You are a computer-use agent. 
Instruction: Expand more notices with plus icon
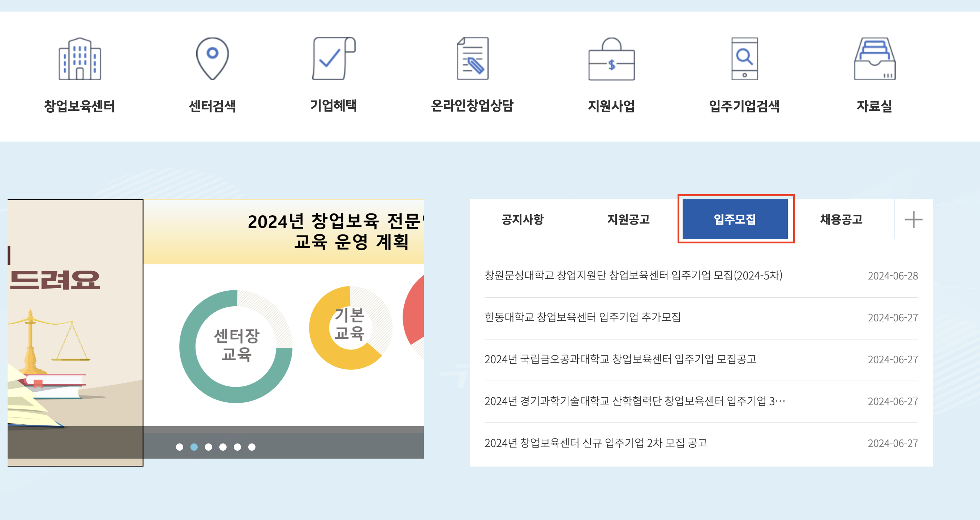913,220
